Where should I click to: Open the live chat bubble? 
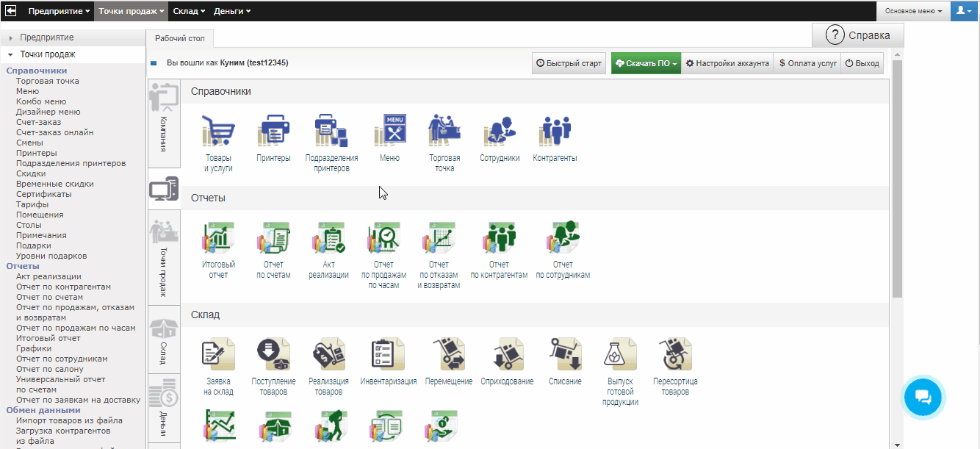(923, 398)
